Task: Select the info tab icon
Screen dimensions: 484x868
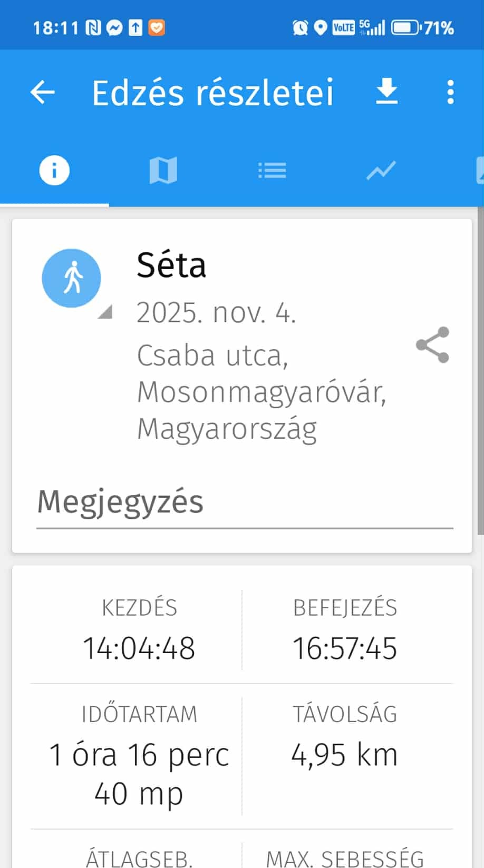Action: 54,170
